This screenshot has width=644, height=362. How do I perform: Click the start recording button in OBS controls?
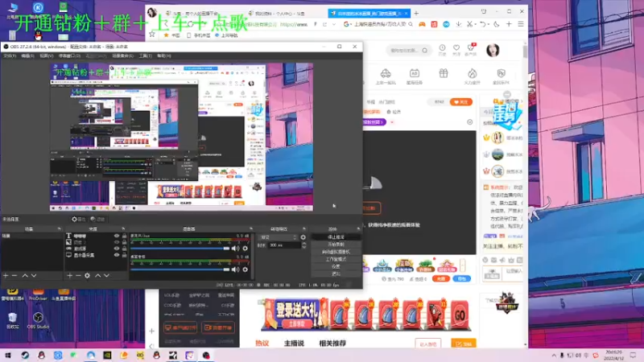336,245
